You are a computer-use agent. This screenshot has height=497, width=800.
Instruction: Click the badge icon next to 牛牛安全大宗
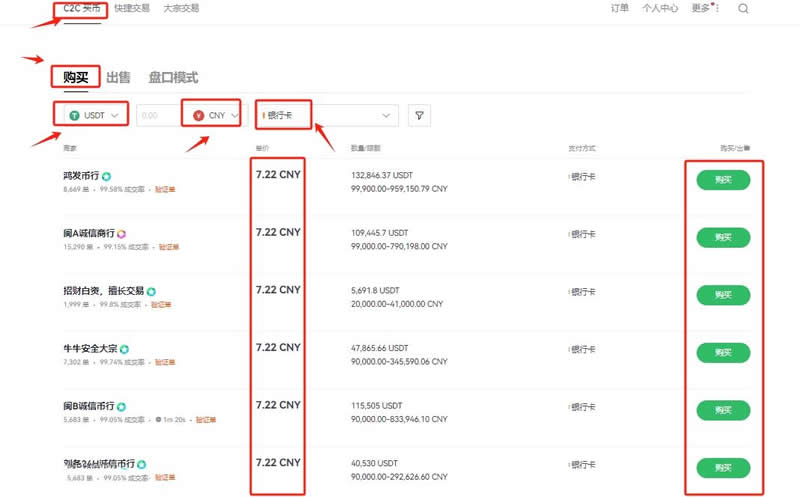[x=124, y=349]
